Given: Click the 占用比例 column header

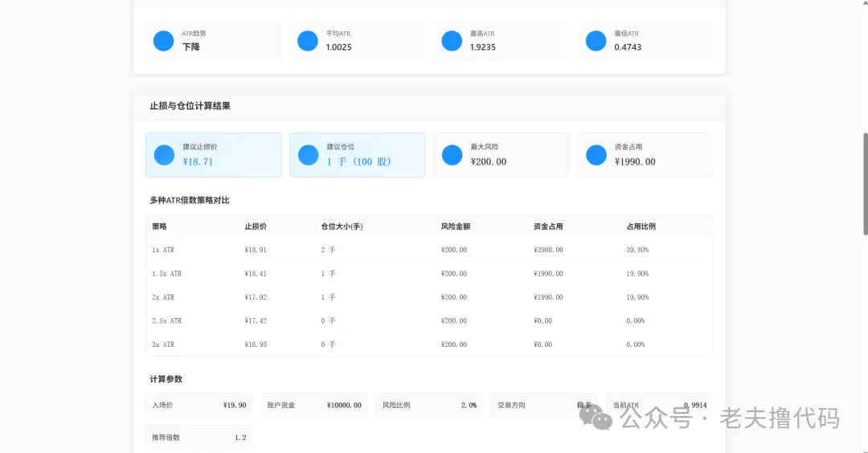Looking at the screenshot, I should (x=641, y=226).
